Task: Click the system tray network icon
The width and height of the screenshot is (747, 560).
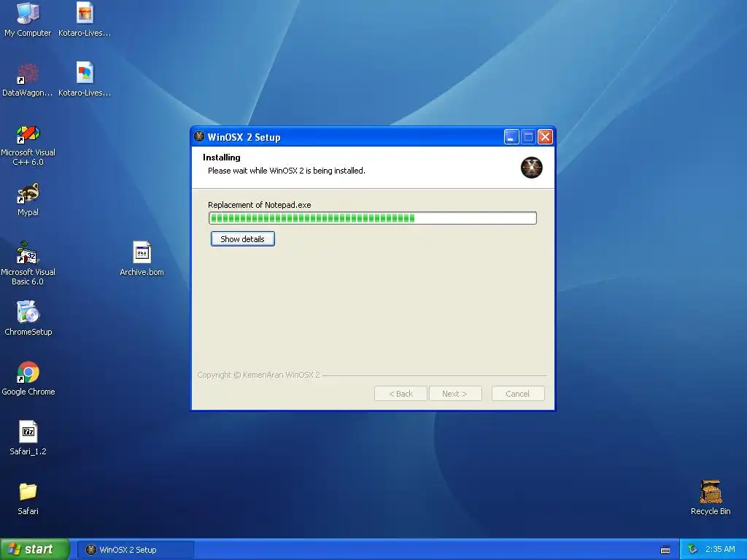Action: pyautogui.click(x=692, y=549)
